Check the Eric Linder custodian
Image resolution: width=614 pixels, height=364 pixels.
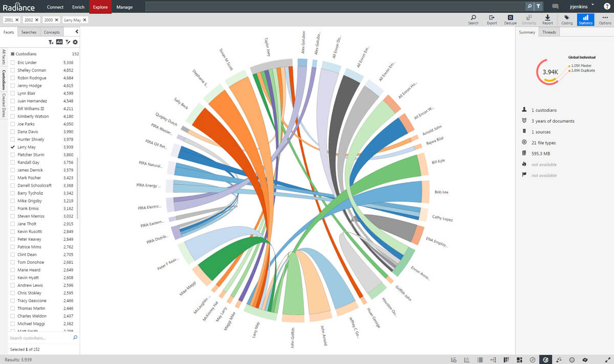tap(13, 62)
